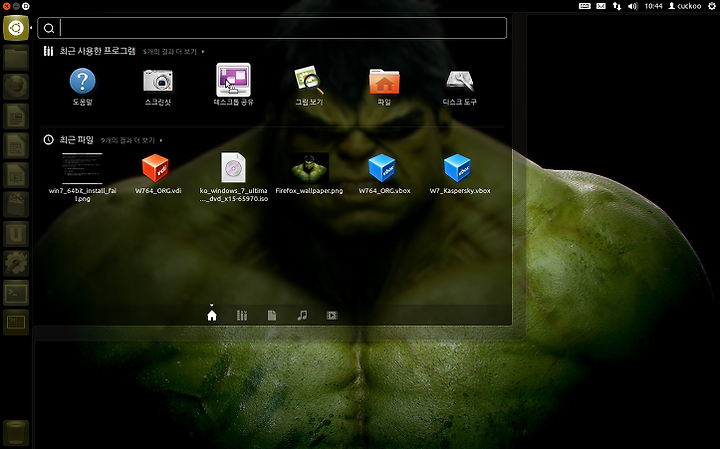Image resolution: width=720 pixels, height=449 pixels.
Task: Open Ubuntu One in the launcher
Action: (16, 234)
